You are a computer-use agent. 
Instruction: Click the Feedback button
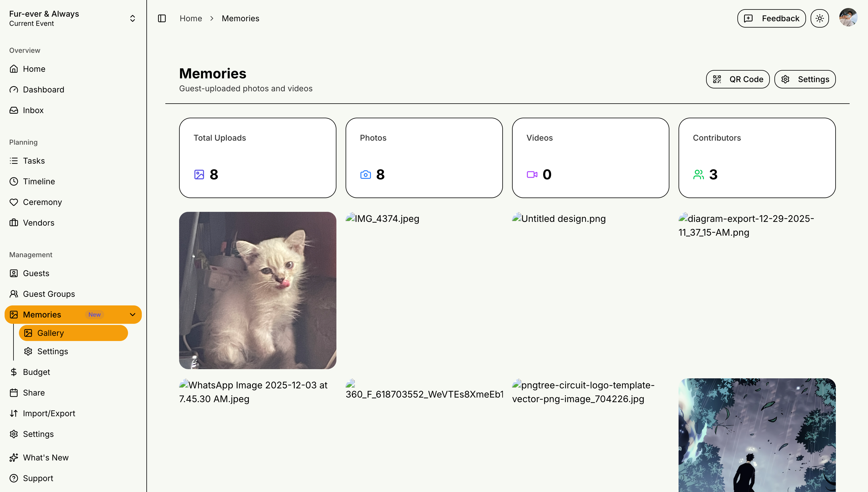pos(771,18)
